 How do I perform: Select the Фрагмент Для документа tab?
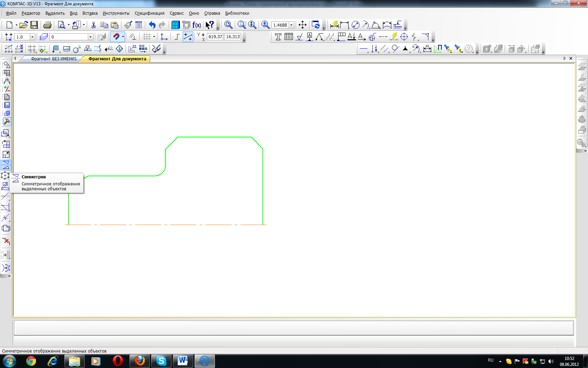pos(117,59)
